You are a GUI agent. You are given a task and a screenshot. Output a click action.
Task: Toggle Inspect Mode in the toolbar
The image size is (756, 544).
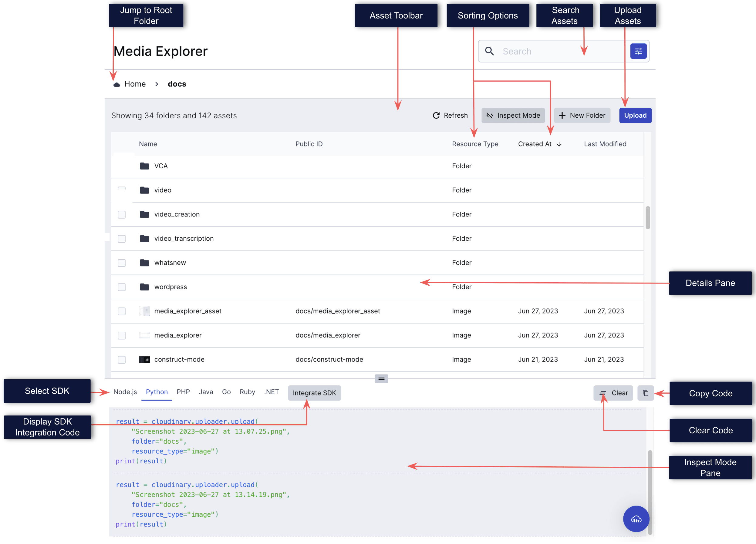click(x=513, y=116)
